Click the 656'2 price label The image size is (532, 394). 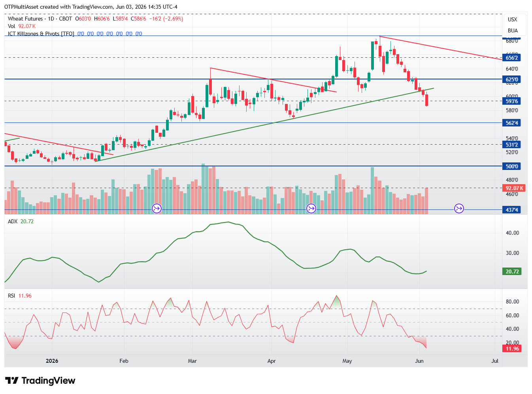tap(511, 58)
